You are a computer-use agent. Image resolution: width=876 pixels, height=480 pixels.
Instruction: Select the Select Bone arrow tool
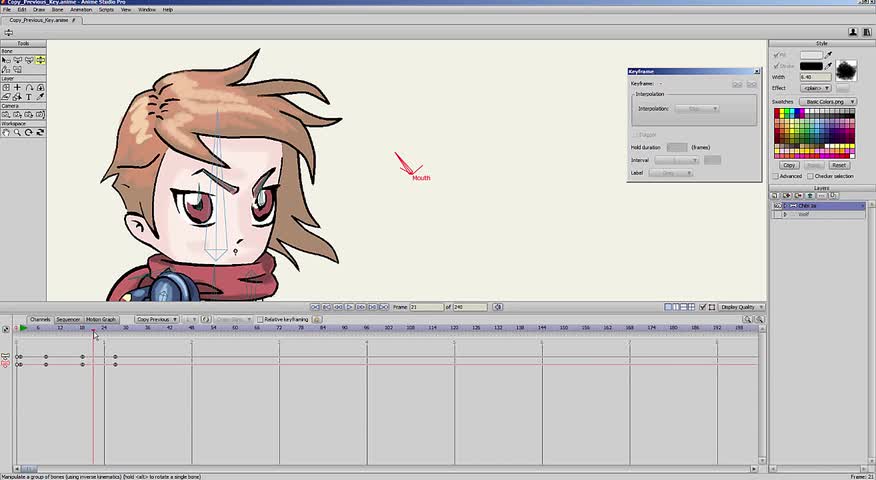(x=6, y=60)
